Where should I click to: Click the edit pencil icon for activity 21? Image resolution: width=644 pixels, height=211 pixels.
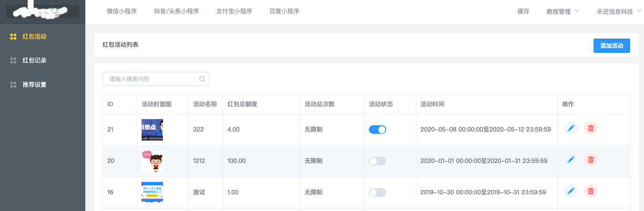tap(571, 128)
